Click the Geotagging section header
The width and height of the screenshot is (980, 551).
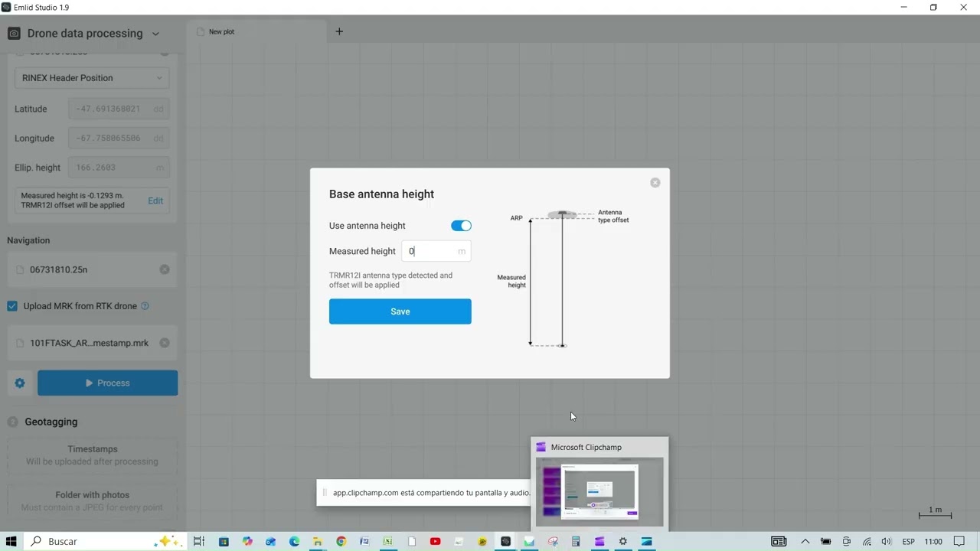coord(51,422)
